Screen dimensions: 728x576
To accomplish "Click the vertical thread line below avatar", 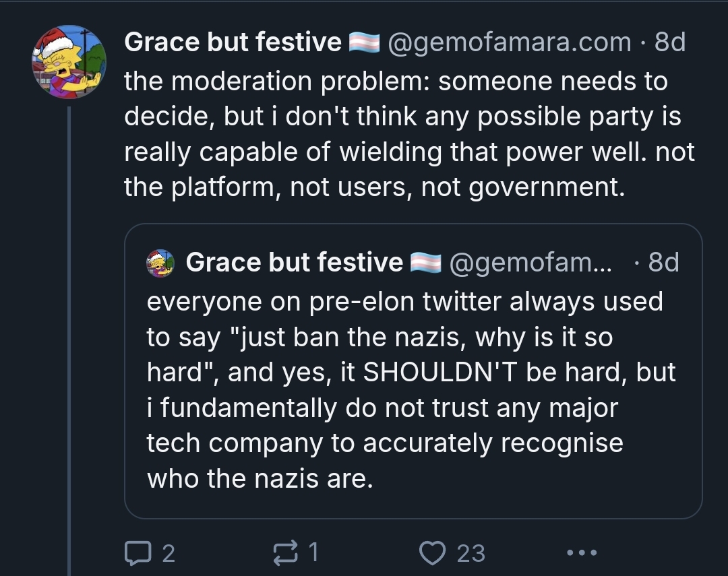I will tap(69, 337).
